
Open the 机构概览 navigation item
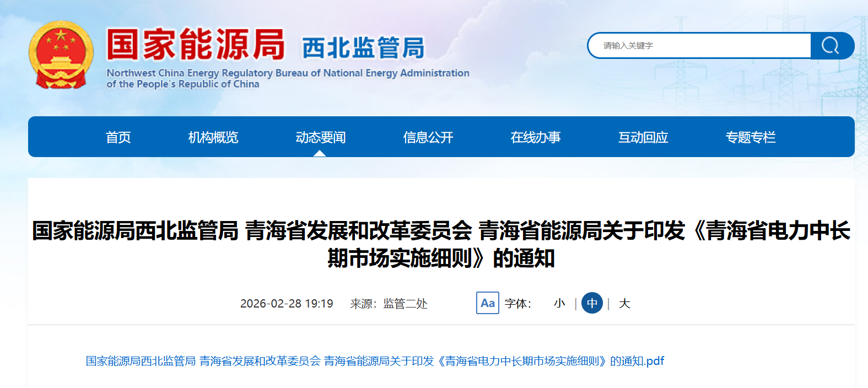coord(213,137)
